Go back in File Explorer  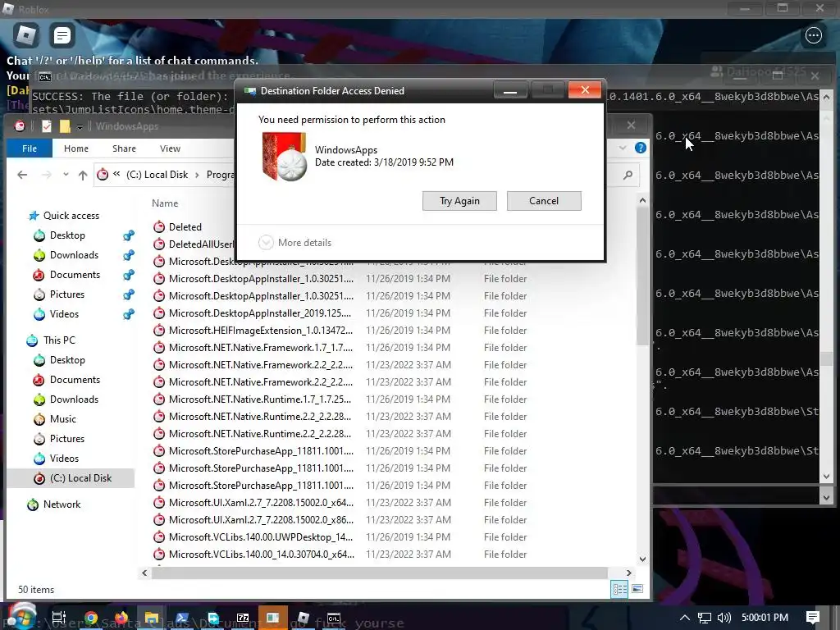point(22,175)
